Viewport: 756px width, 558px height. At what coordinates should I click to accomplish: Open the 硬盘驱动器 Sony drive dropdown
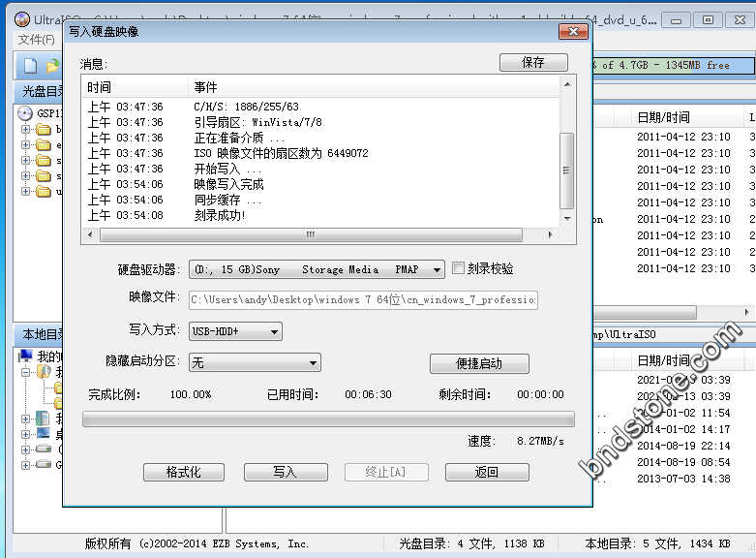[317, 269]
